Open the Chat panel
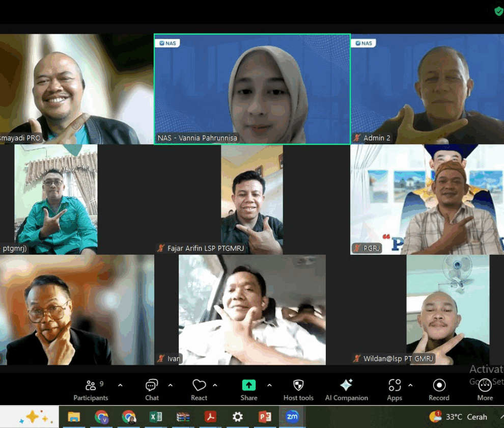The image size is (504, 428). (x=152, y=390)
